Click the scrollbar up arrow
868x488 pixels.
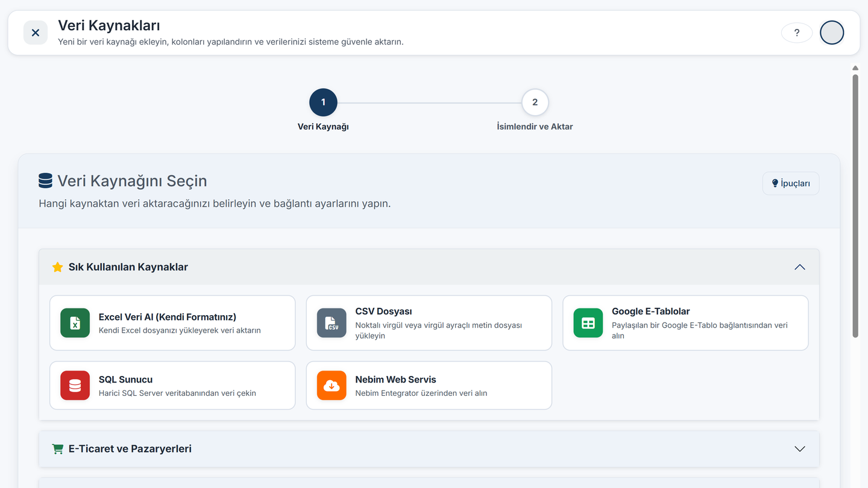(x=855, y=68)
